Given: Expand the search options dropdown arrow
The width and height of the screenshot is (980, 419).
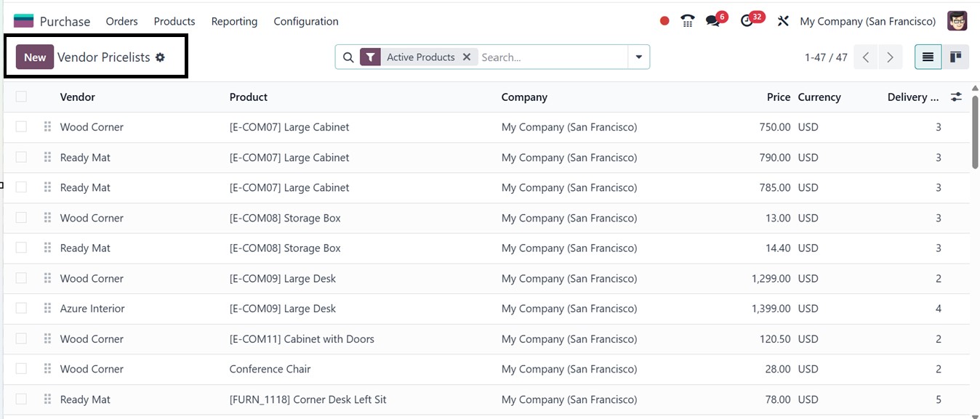Looking at the screenshot, I should point(638,57).
